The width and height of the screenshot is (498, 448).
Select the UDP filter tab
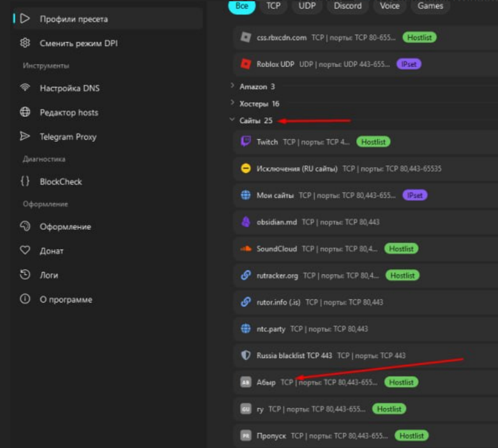tap(307, 6)
